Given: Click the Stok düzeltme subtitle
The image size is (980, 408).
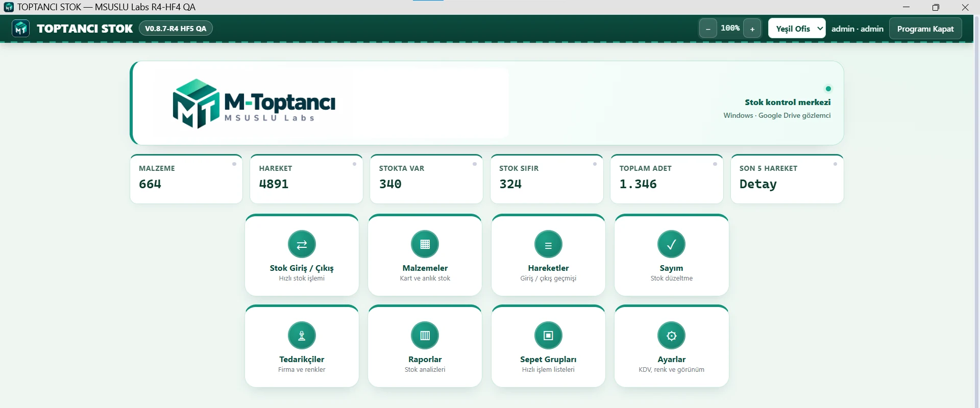Looking at the screenshot, I should (671, 278).
